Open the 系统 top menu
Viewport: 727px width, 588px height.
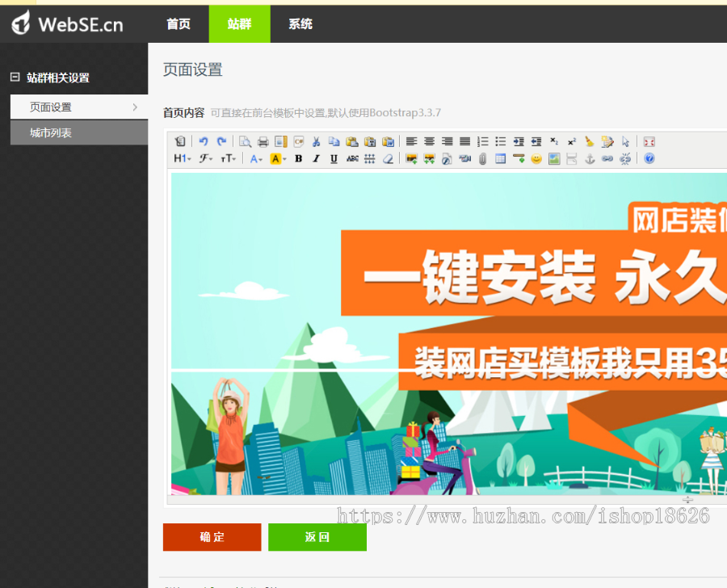[x=300, y=23]
